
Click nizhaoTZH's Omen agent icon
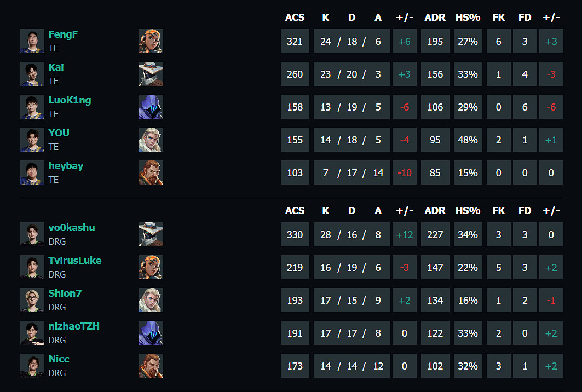pos(151,333)
